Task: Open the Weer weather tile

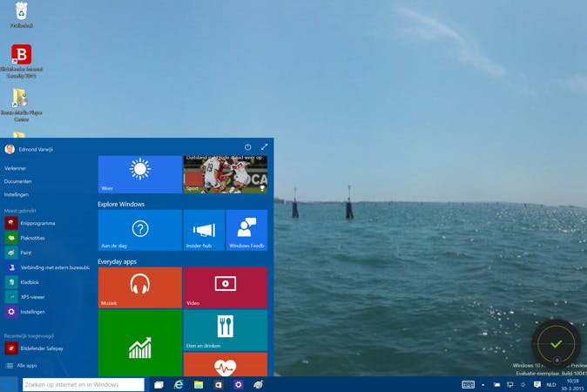Action: point(140,174)
